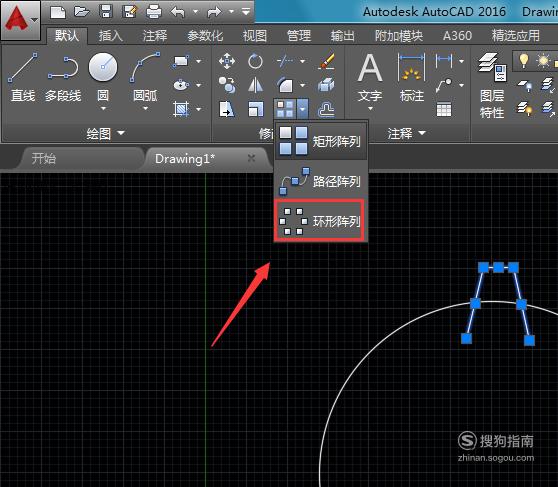
Task: Click the Erase tool icon
Action: tap(326, 61)
